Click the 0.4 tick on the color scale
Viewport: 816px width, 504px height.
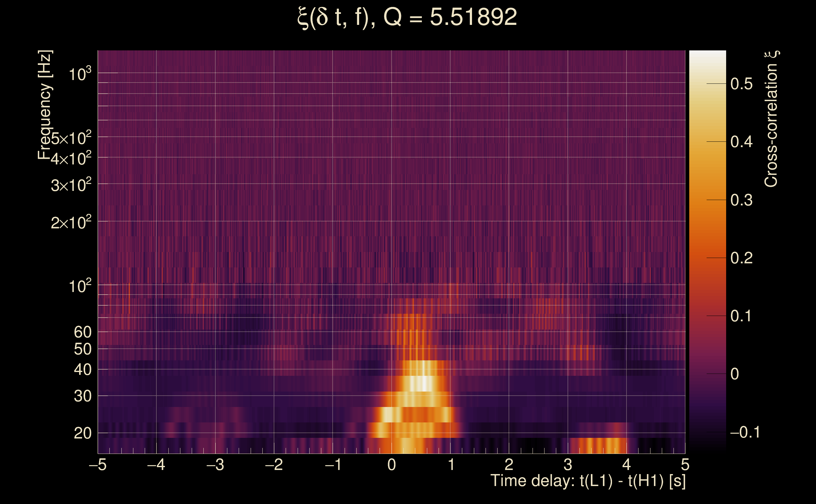741,142
